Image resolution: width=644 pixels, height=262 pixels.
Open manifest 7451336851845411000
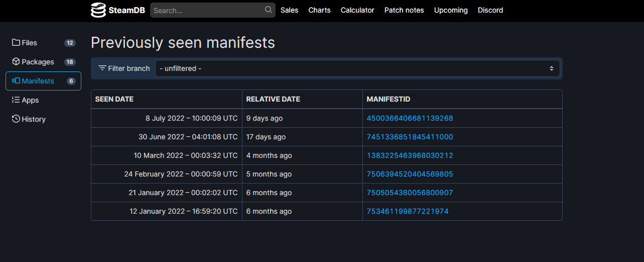(x=410, y=137)
